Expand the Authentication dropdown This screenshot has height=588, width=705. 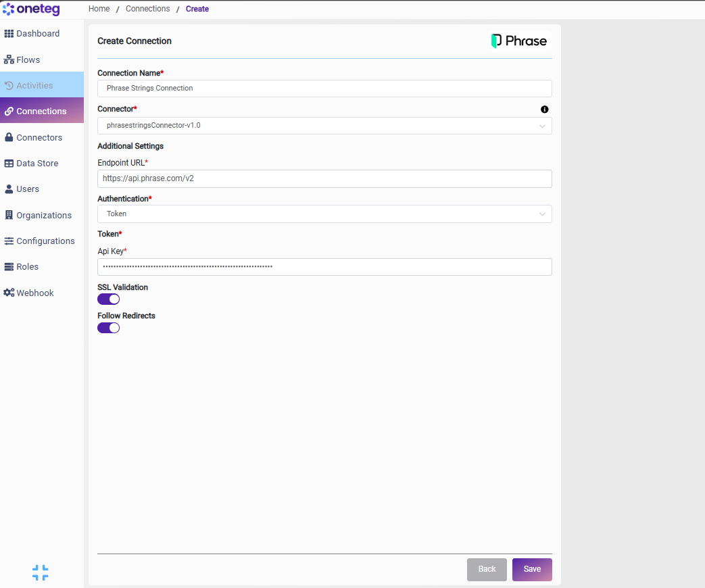point(324,214)
